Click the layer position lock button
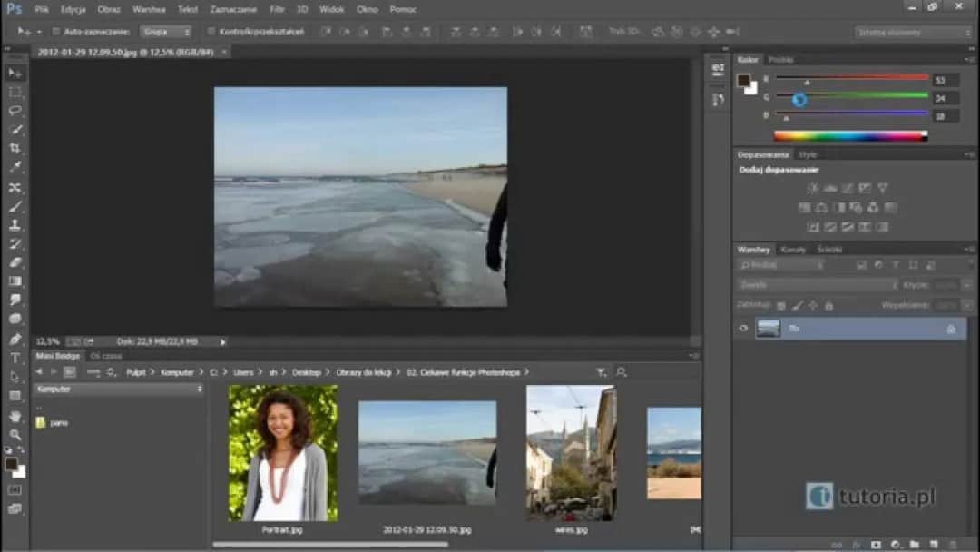 point(814,305)
